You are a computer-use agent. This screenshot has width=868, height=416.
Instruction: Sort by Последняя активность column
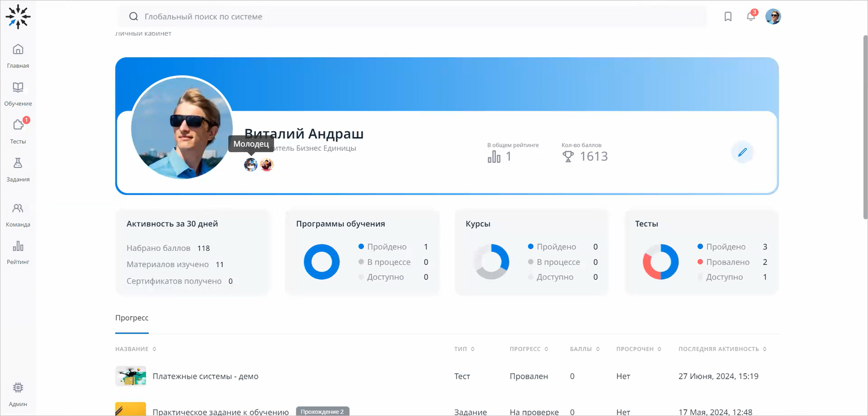pos(723,349)
